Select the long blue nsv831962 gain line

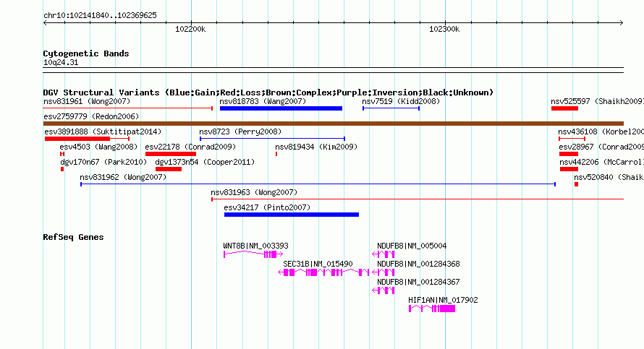(x=318, y=184)
